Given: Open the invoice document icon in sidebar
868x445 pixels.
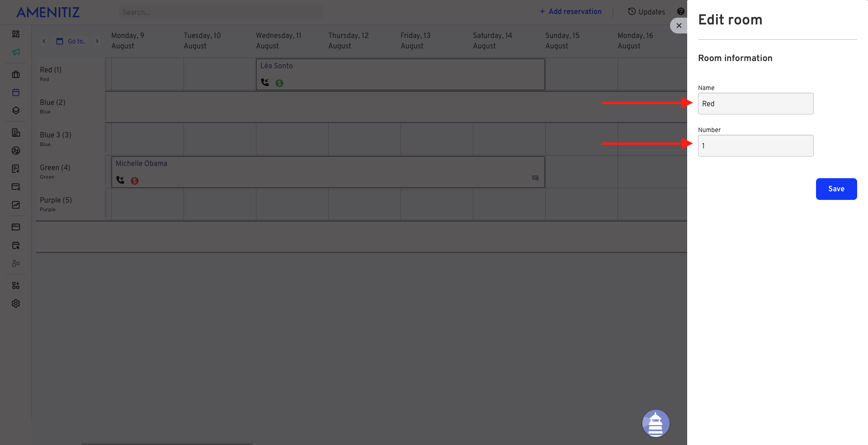Looking at the screenshot, I should [16, 169].
